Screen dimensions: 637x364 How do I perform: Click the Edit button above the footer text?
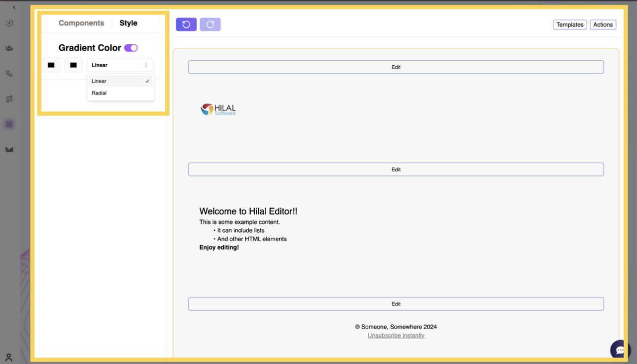[x=396, y=304]
